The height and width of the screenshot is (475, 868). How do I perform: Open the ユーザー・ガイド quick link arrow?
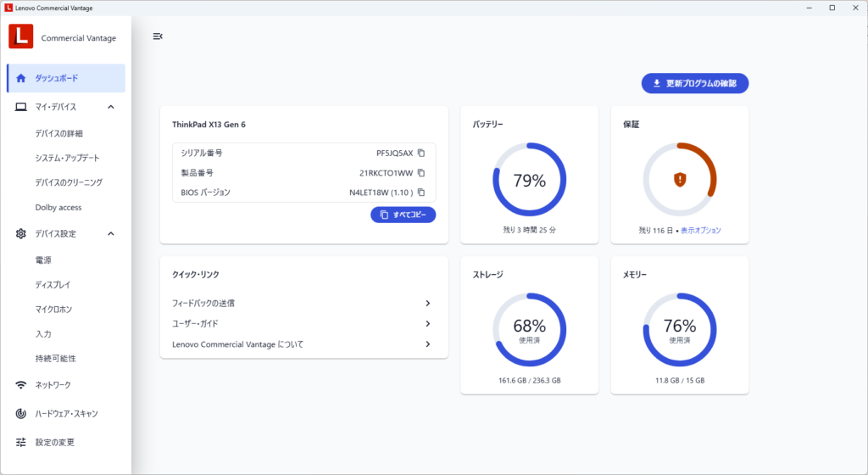[428, 323]
